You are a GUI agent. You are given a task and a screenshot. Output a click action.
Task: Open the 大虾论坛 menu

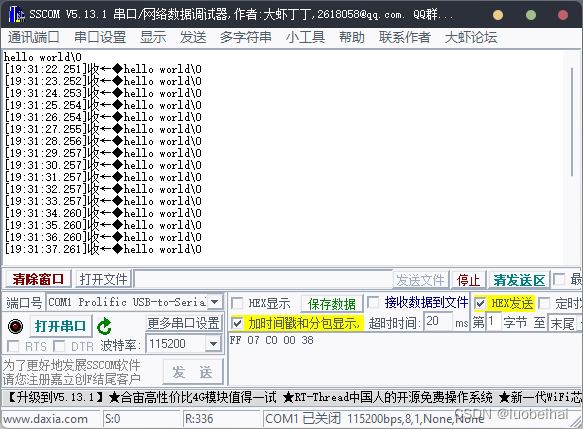tap(471, 37)
